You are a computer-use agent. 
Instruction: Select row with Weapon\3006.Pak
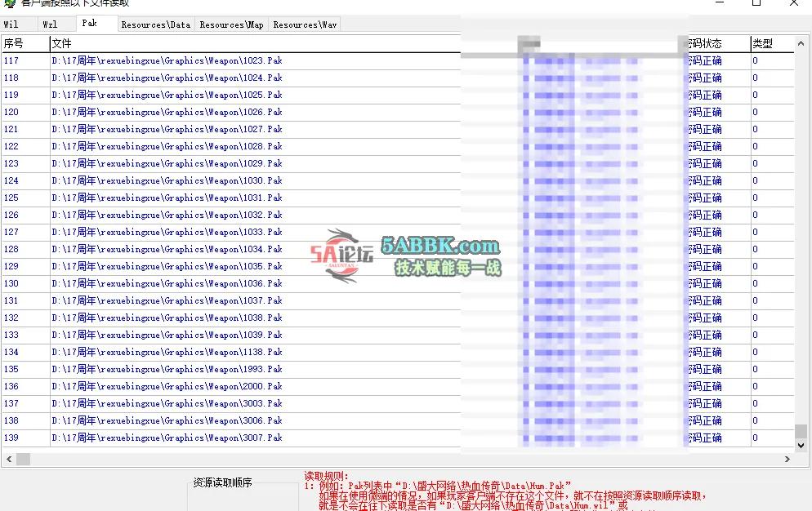click(398, 420)
